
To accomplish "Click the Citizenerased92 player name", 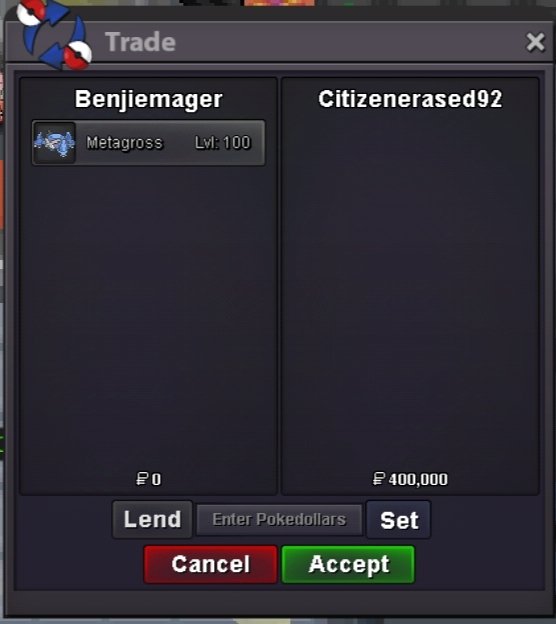I will (410, 99).
